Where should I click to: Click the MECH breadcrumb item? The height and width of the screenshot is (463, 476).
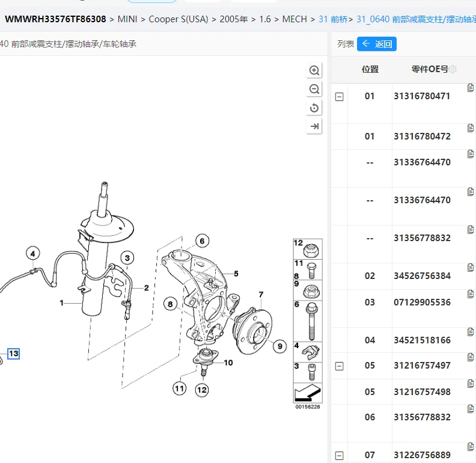pyautogui.click(x=294, y=19)
